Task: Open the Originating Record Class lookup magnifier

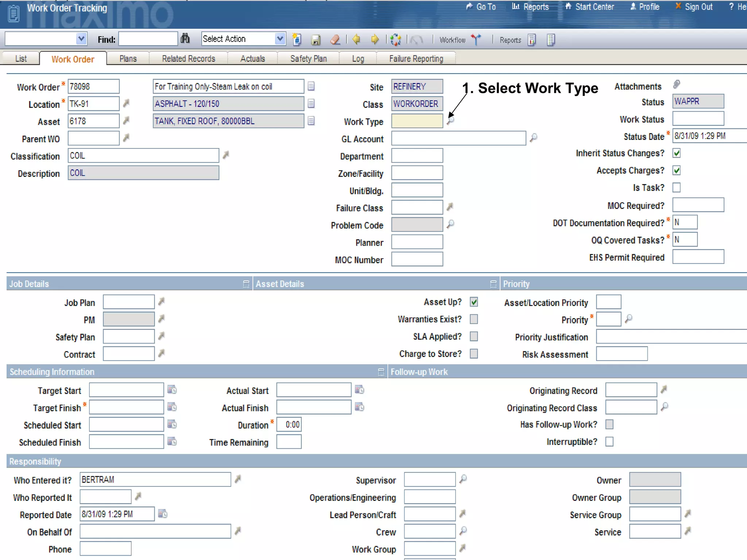Action: [665, 407]
